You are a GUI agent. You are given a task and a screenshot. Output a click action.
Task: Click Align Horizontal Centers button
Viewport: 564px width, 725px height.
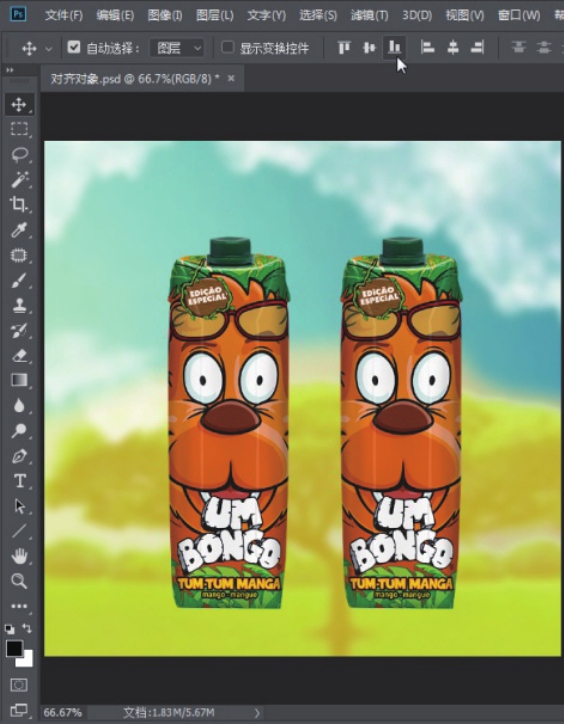453,47
